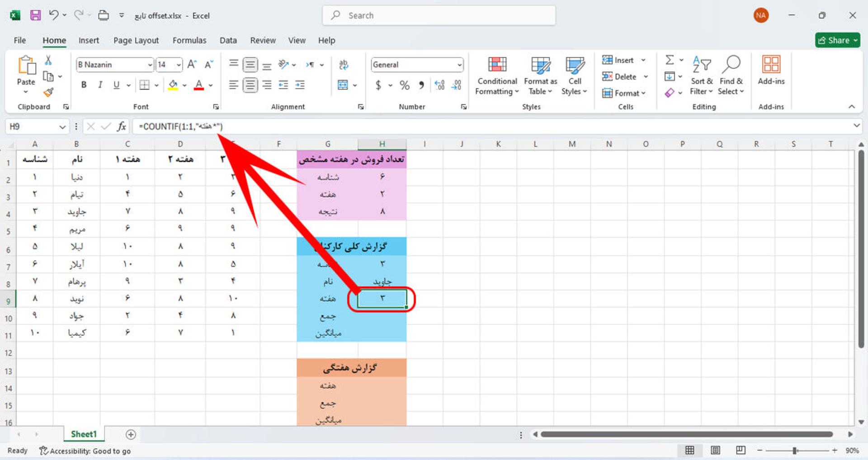This screenshot has width=868, height=460.
Task: Toggle Align Left horizontal alignment
Action: click(x=233, y=85)
